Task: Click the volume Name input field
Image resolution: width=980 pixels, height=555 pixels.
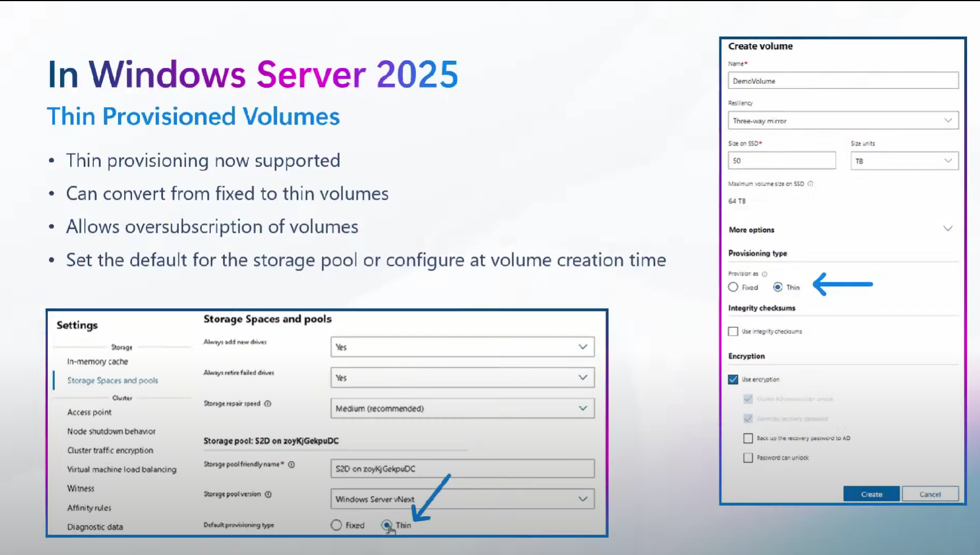Action: tap(843, 80)
